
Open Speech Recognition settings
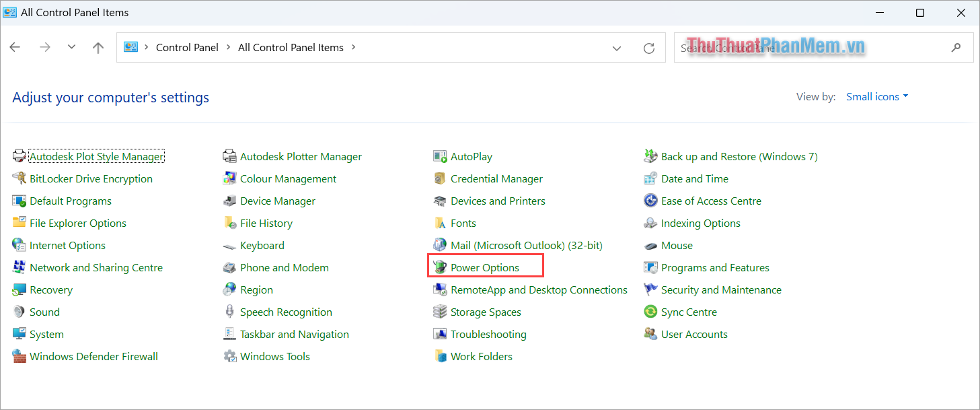tap(286, 312)
